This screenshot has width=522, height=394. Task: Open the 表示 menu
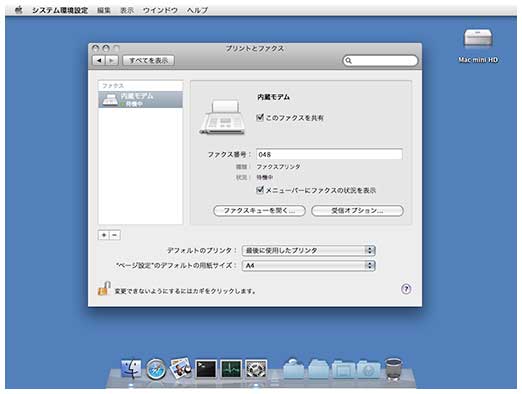[x=127, y=10]
